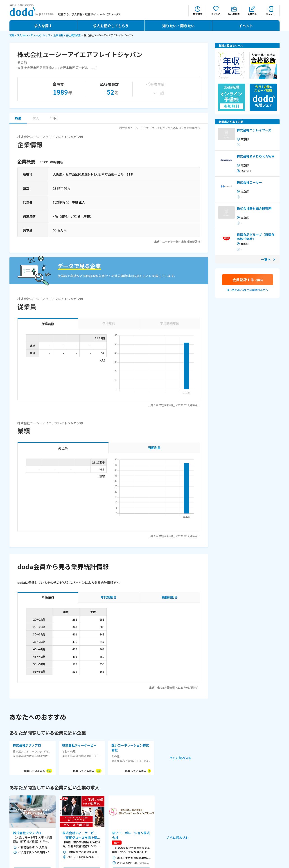This screenshot has height=868, width=289.
Task: Select the 年代別割合 tab
Action: click(108, 597)
